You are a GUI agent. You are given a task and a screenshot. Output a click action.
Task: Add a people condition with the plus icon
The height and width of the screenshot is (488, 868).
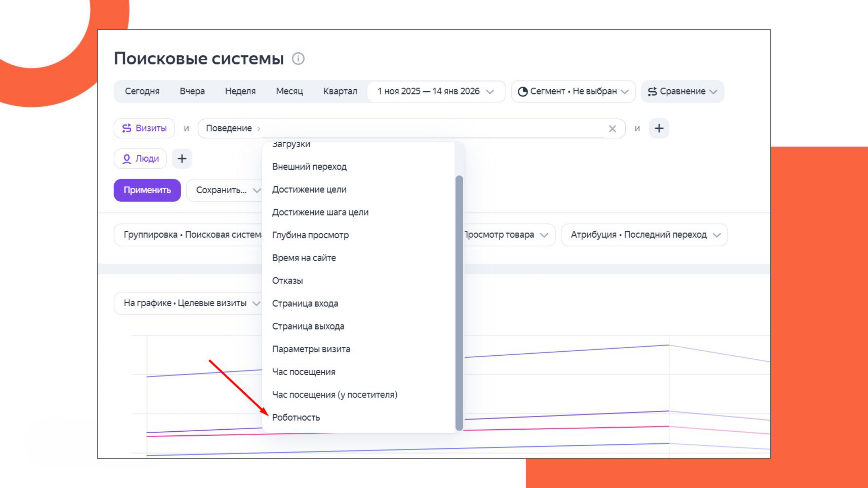[182, 159]
